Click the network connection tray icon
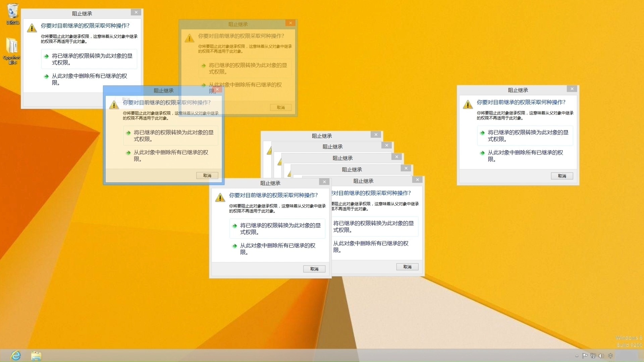This screenshot has height=362, width=644. point(593,356)
